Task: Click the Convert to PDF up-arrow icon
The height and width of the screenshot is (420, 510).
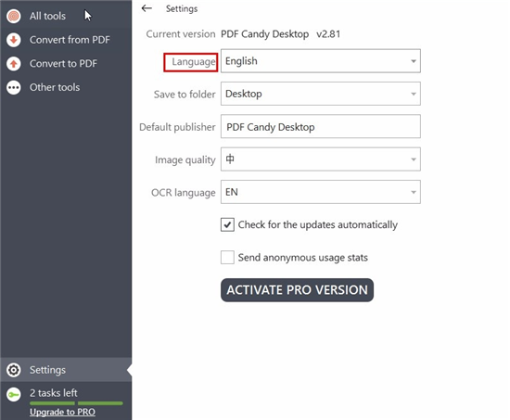Action: 14,63
